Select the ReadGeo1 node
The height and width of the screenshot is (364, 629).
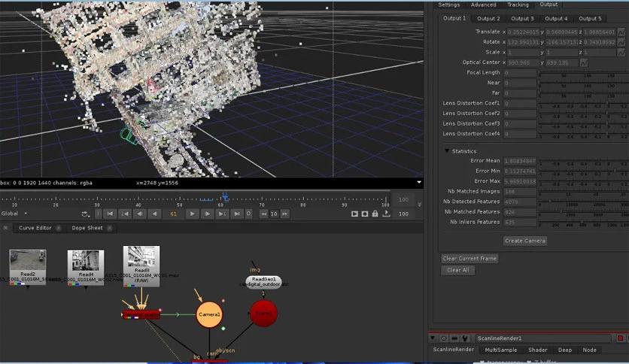point(264,282)
